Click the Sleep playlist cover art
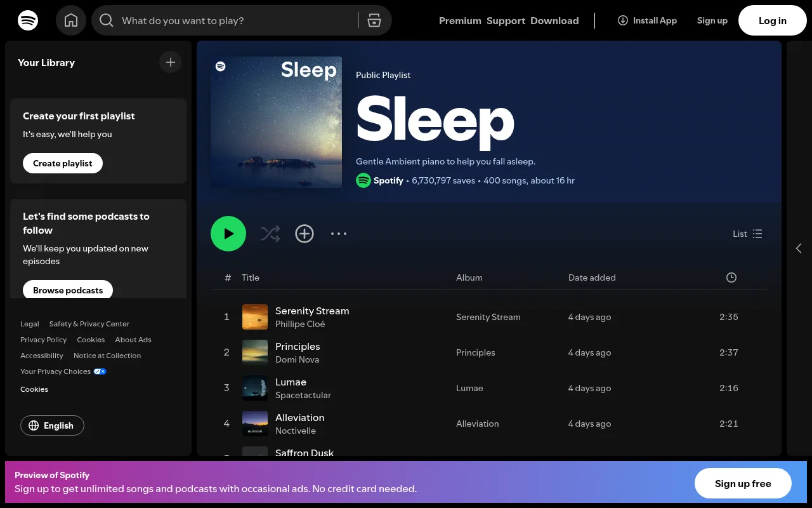The width and height of the screenshot is (812, 508). point(276,122)
